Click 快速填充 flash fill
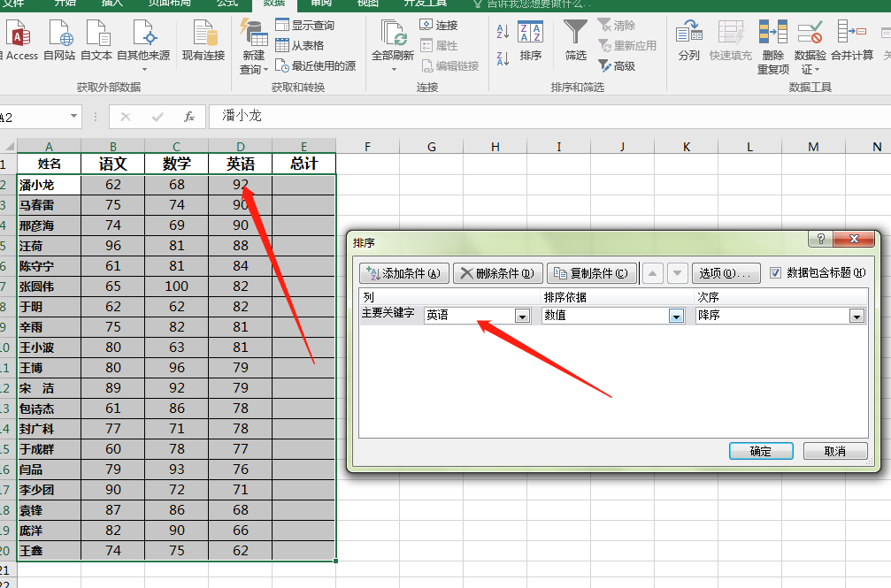The width and height of the screenshot is (891, 588). point(730,40)
